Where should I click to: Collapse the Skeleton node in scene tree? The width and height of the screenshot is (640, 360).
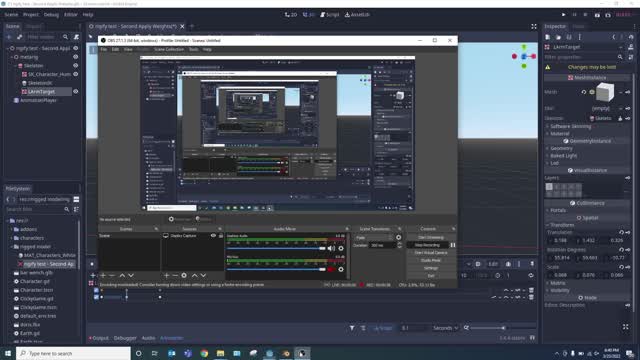tap(16, 65)
